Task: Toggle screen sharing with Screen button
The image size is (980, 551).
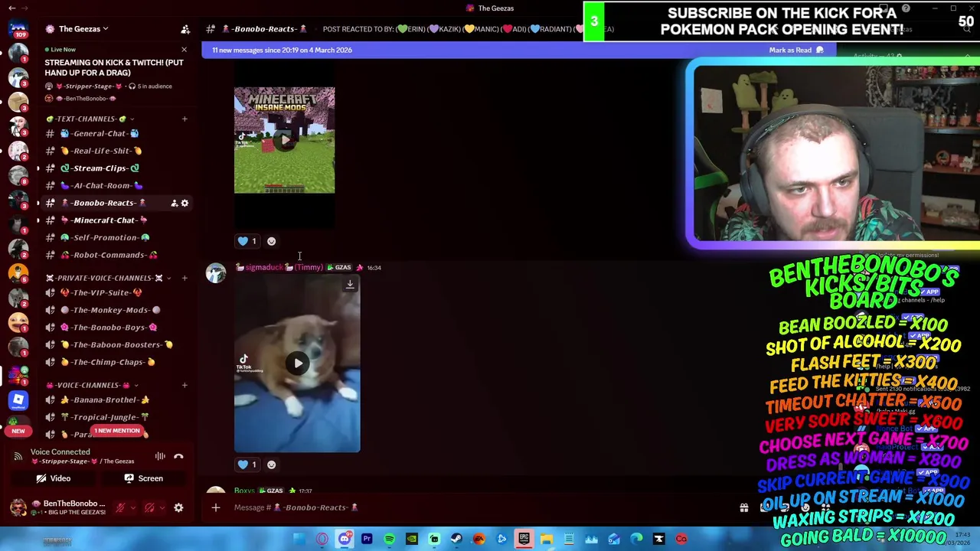Action: tap(144, 478)
